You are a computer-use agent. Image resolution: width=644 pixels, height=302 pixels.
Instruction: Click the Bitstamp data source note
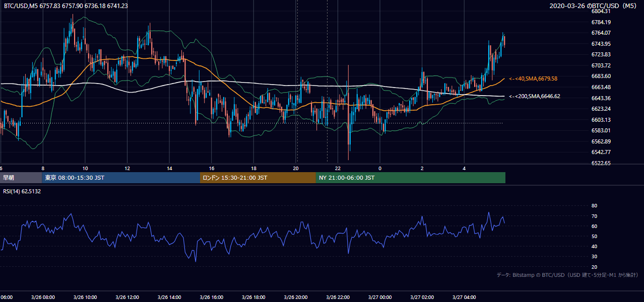tap(567, 275)
